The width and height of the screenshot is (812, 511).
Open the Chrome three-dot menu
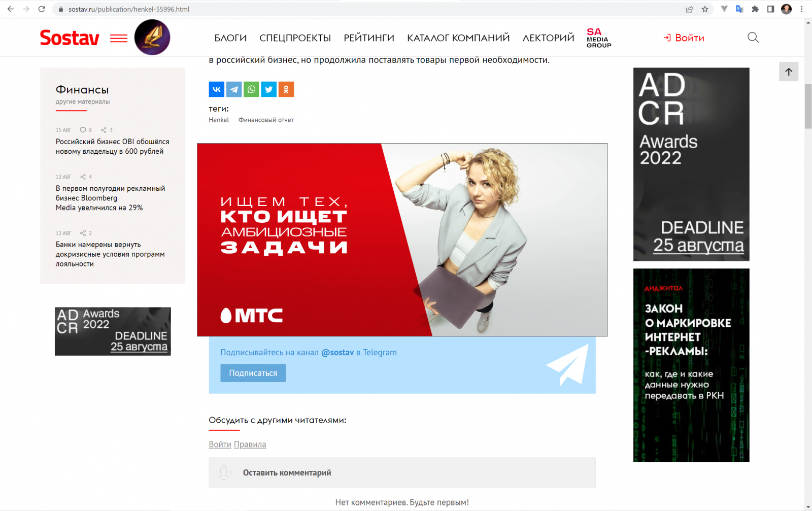(x=802, y=9)
